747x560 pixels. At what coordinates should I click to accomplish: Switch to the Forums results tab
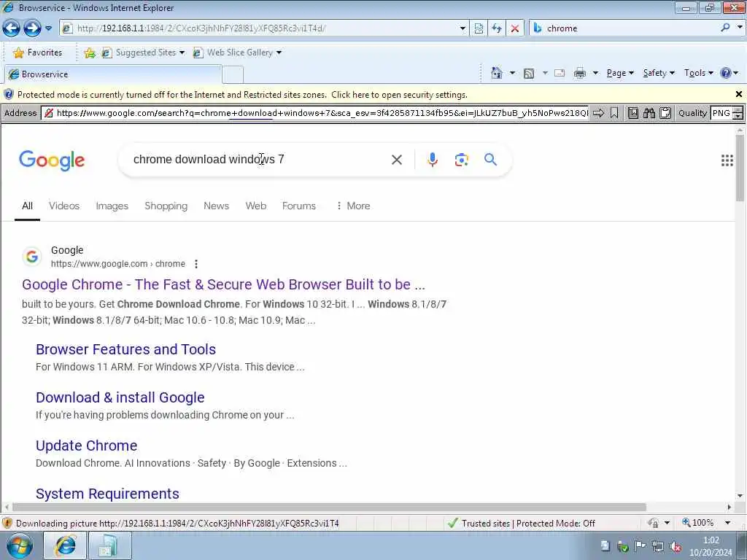(x=298, y=206)
